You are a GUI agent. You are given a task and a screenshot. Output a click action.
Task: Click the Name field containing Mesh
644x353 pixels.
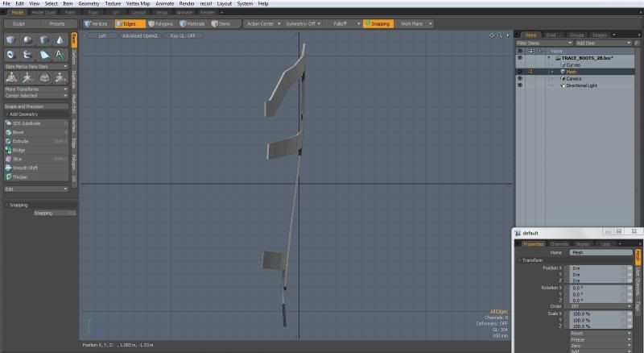pos(601,252)
